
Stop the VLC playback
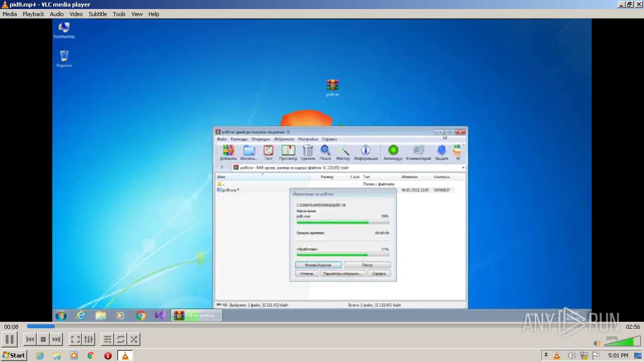pyautogui.click(x=43, y=339)
